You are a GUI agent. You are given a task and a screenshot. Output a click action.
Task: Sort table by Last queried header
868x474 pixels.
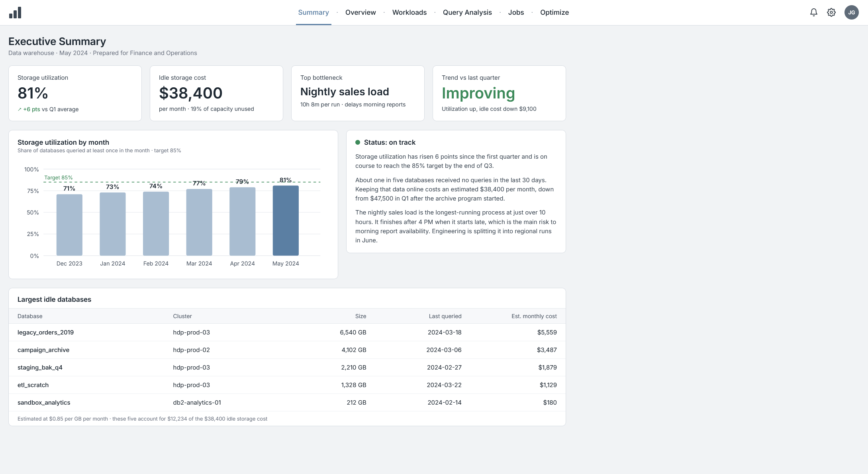point(445,316)
